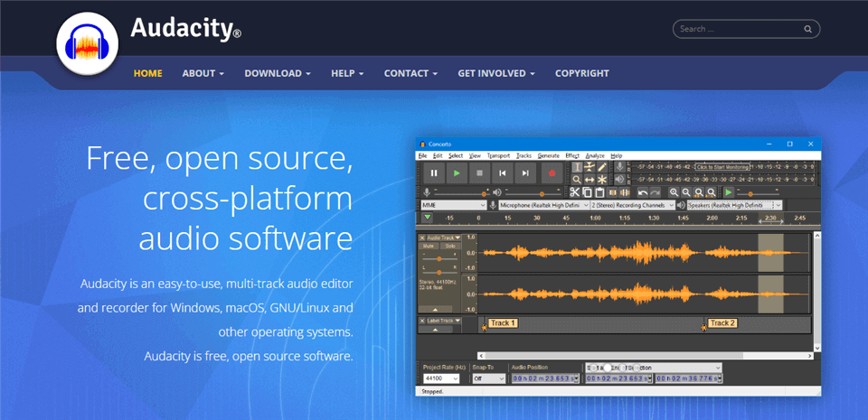
Task: Click the record meter microphone icon
Action: [x=620, y=166]
